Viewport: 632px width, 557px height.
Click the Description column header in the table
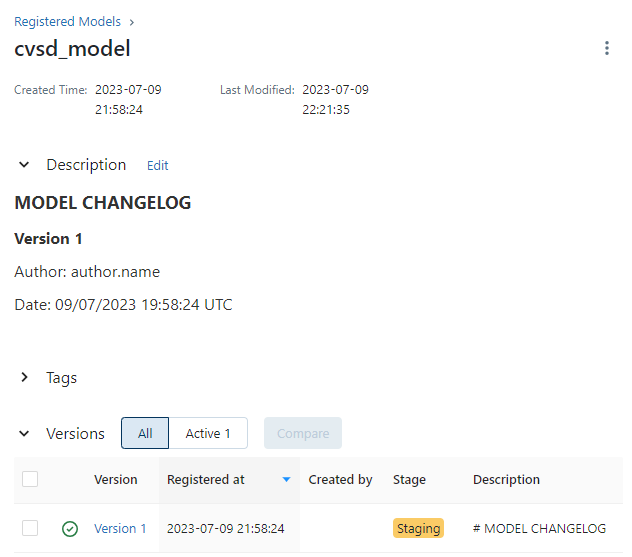click(506, 480)
